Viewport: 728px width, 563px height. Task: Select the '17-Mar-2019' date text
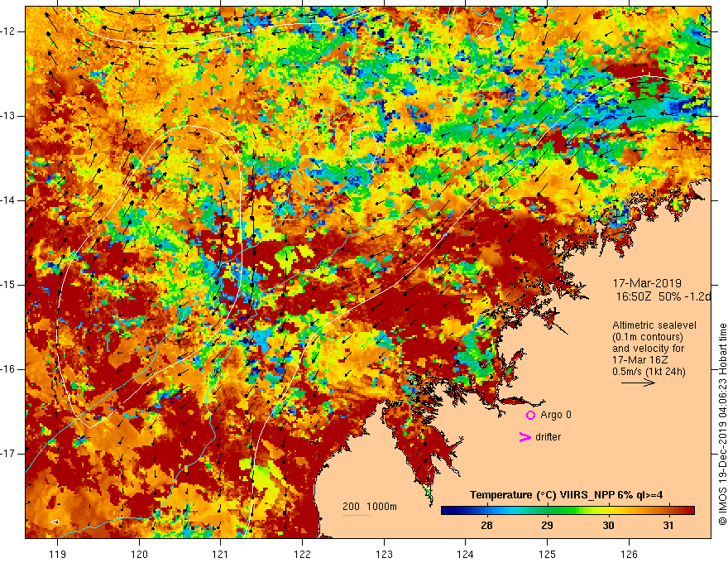click(647, 283)
